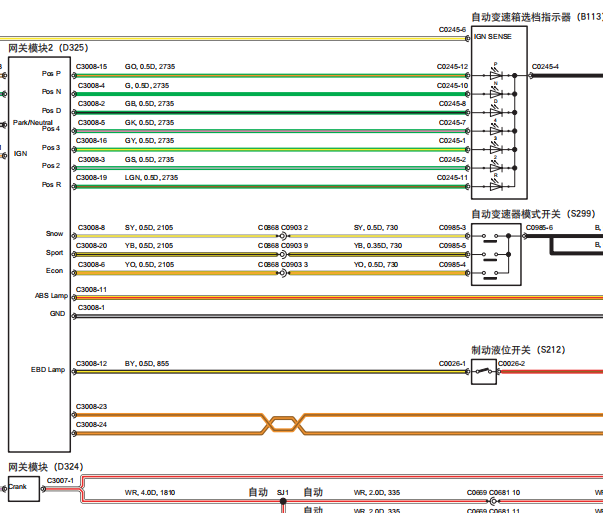Image resolution: width=603 pixels, height=513 pixels.
Task: Click the C0869 C0681 10 connector symbol
Action: pyautogui.click(x=493, y=501)
